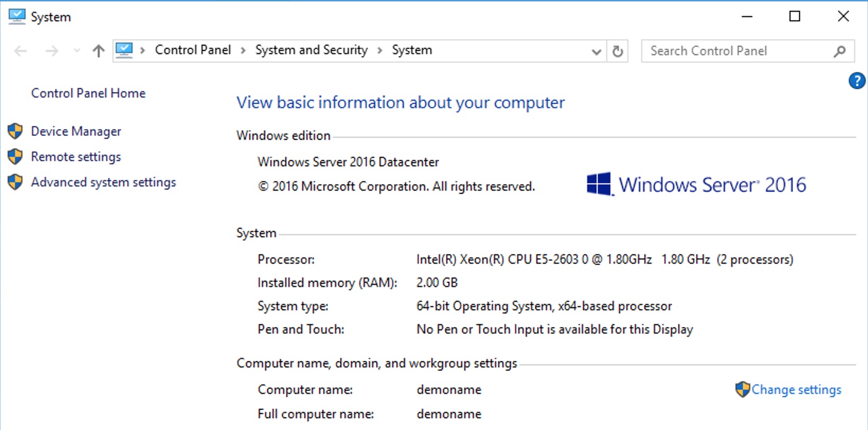Click the Back navigation arrow
The height and width of the screenshot is (430, 868).
(21, 51)
